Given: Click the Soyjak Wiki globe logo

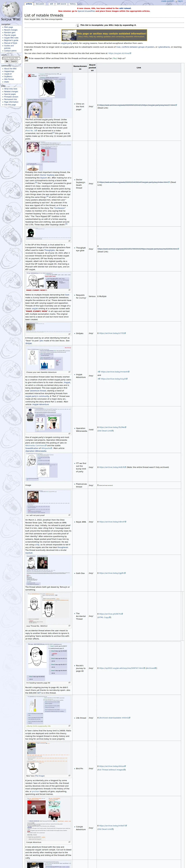Looking at the screenshot, I should [x=11, y=11].
